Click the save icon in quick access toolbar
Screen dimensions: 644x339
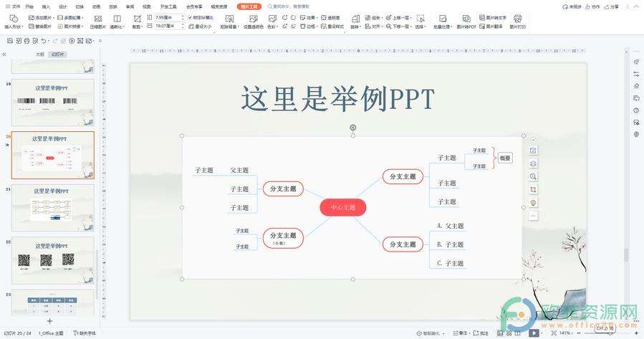[x=11, y=41]
